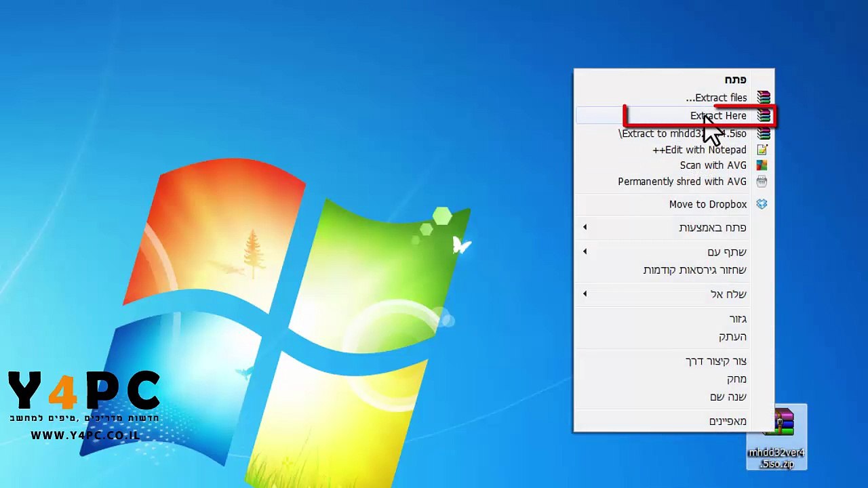
Task: Choose שחזור גירסאות קודמות (Restore previous versions)
Action: coord(674,270)
